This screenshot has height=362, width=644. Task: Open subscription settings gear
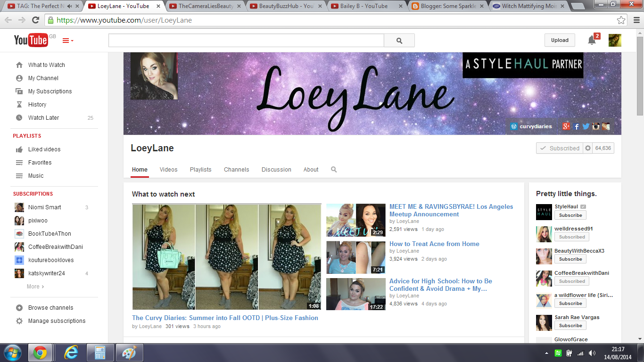click(588, 148)
